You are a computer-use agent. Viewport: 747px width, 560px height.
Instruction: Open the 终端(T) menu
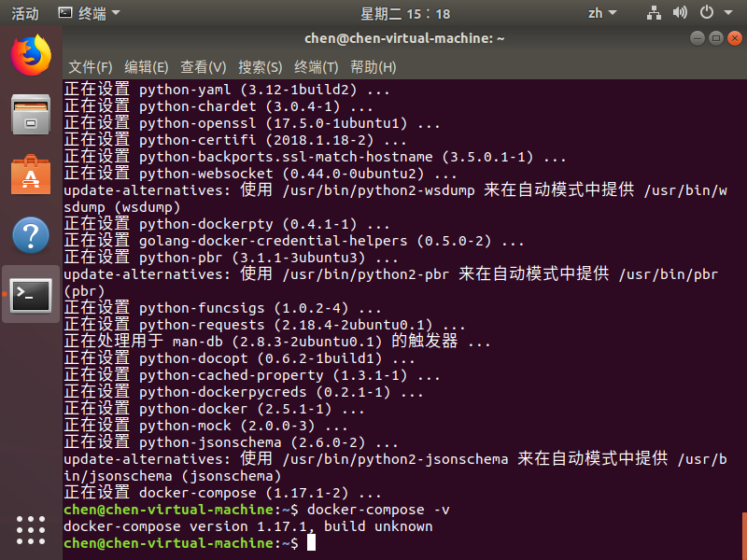316,67
